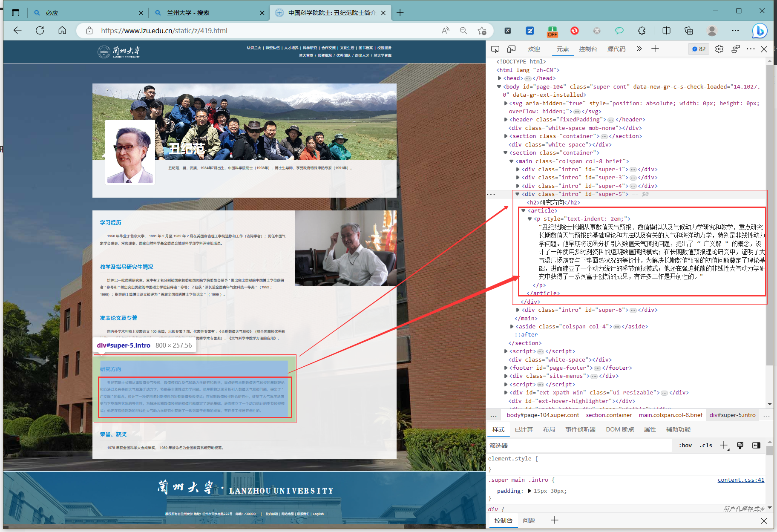777x532 pixels.
Task: Expand div super-1 intro node
Action: tap(518, 169)
